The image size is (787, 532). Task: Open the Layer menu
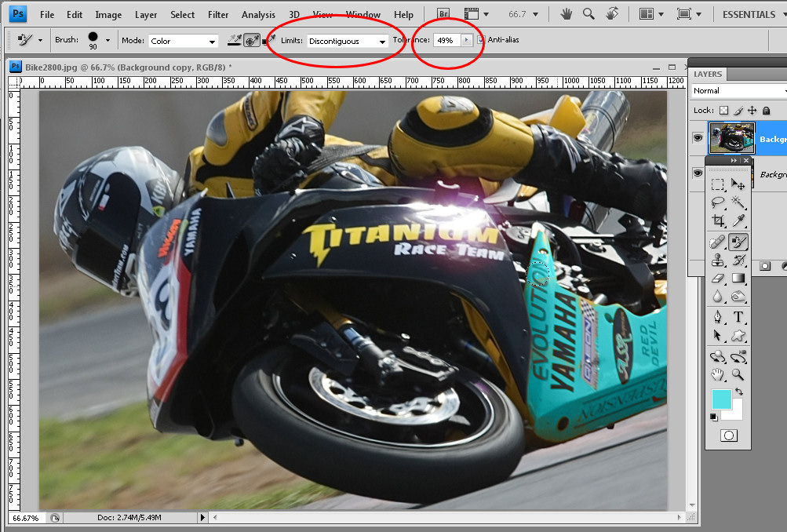(x=146, y=15)
